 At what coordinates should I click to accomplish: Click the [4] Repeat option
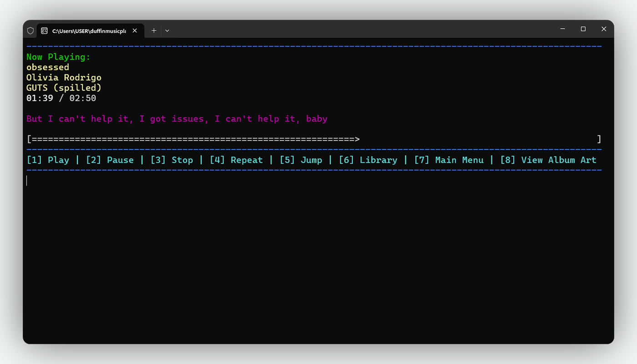(236, 160)
